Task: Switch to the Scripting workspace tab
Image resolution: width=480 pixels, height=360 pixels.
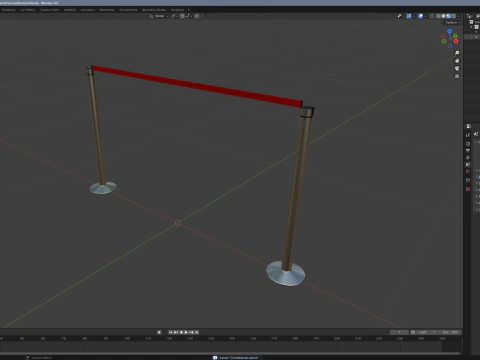Action: pyautogui.click(x=177, y=10)
